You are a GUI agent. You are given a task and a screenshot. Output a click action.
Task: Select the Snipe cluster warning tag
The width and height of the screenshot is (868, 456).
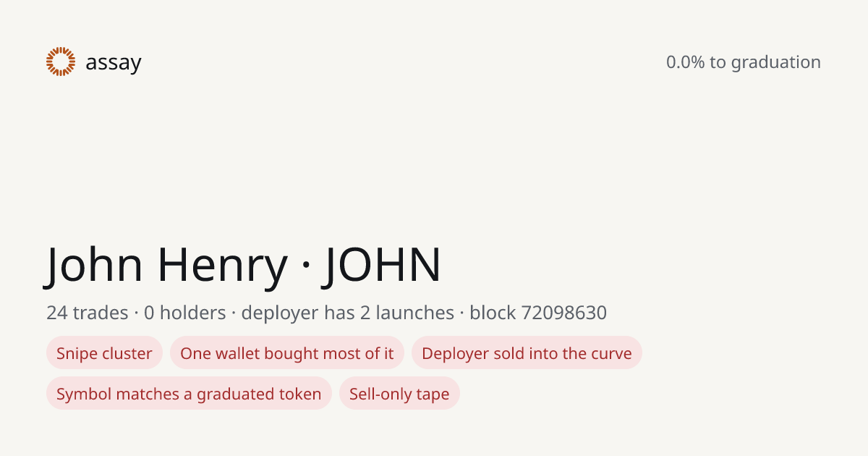point(104,353)
